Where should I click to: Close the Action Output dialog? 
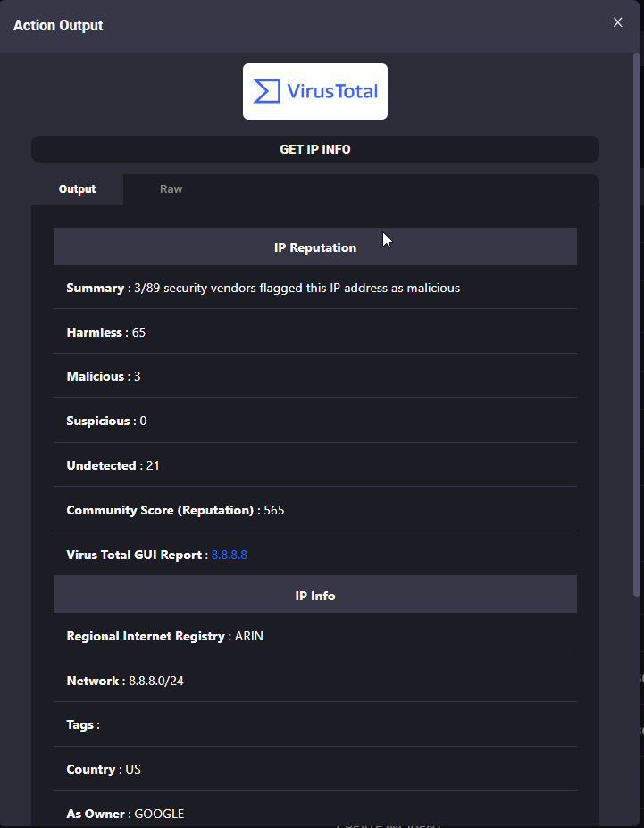[x=617, y=22]
